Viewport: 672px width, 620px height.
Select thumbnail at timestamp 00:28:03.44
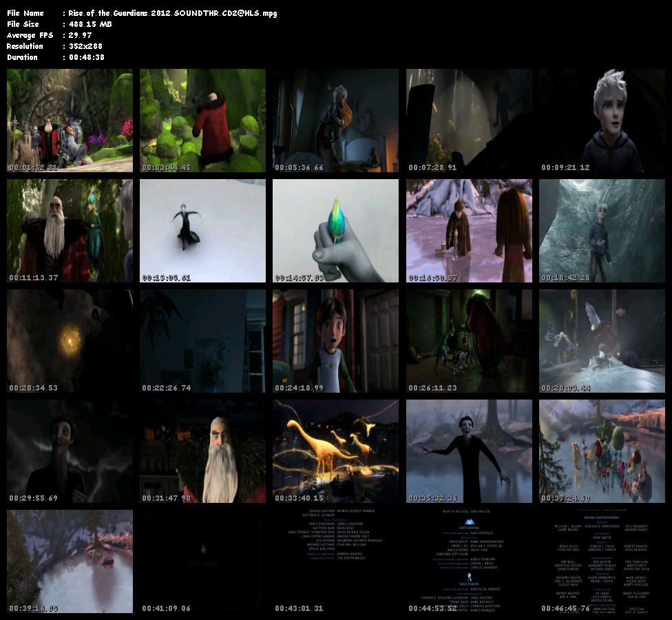coord(602,341)
